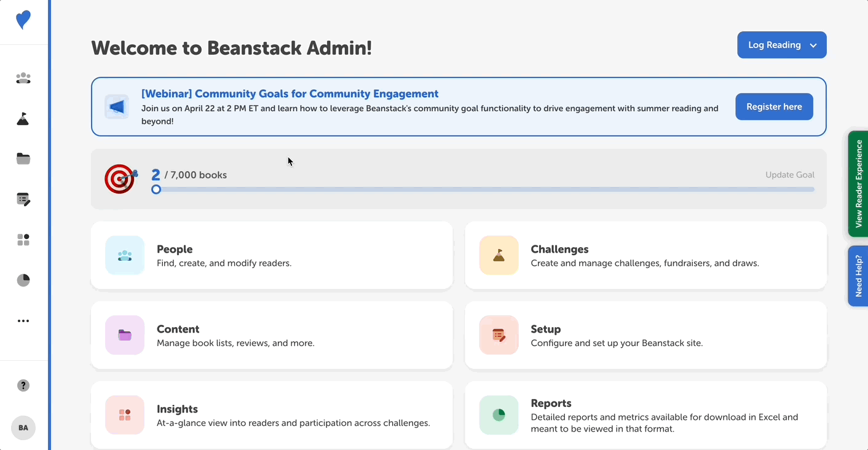Click the books goal progress slider handle
The height and width of the screenshot is (450, 868).
point(156,189)
